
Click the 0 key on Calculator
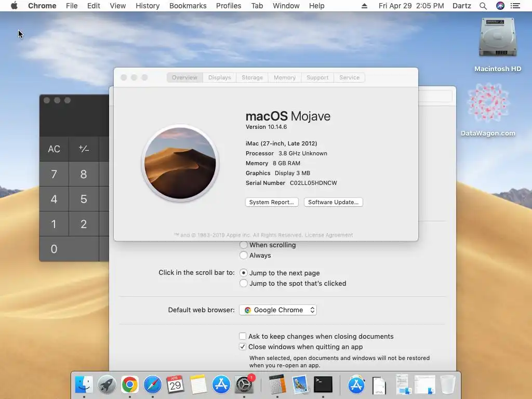pyautogui.click(x=69, y=249)
